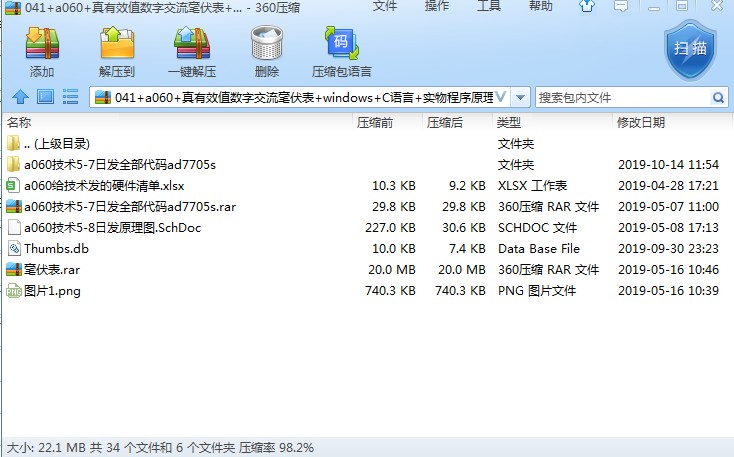Screen dimensions: 734x457
Task: Click the 227.0 KB size cell
Action: [390, 228]
